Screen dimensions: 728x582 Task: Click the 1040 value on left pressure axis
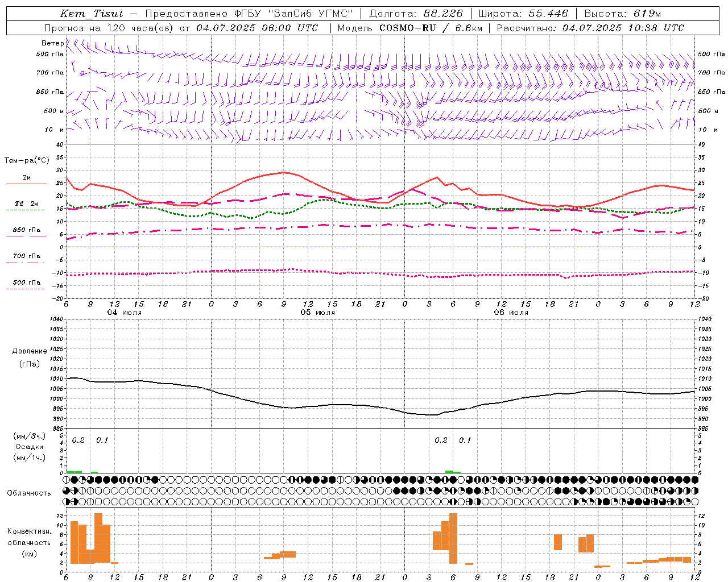click(57, 319)
